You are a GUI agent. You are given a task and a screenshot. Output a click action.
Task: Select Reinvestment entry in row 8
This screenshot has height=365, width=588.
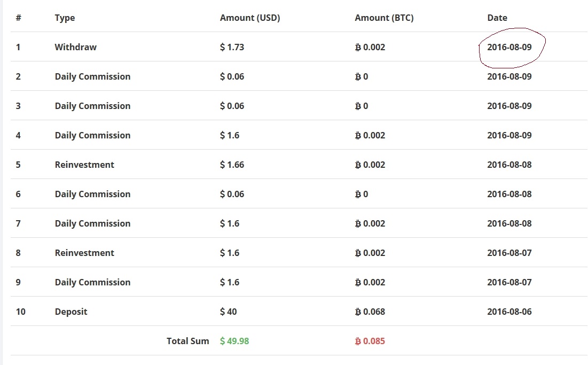(84, 253)
